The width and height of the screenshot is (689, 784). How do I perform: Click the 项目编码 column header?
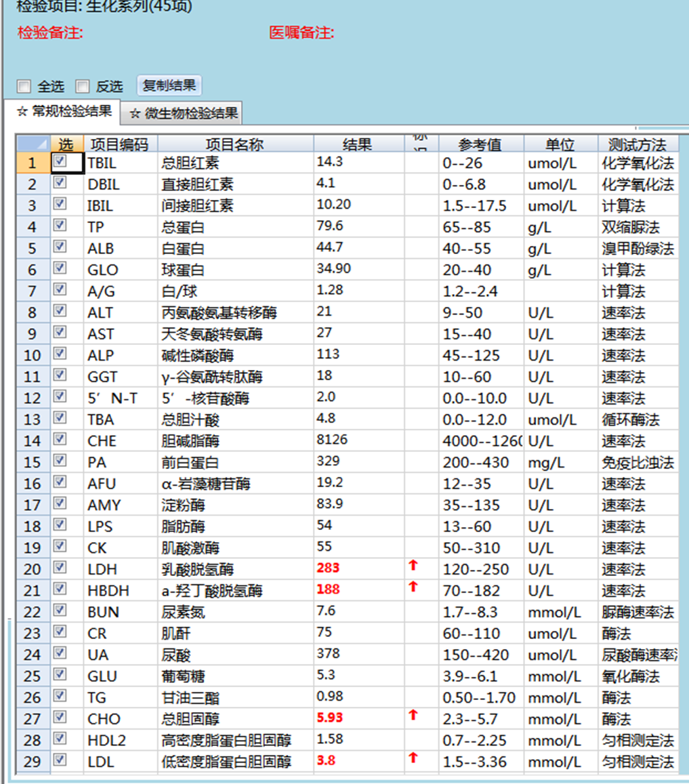(x=120, y=144)
